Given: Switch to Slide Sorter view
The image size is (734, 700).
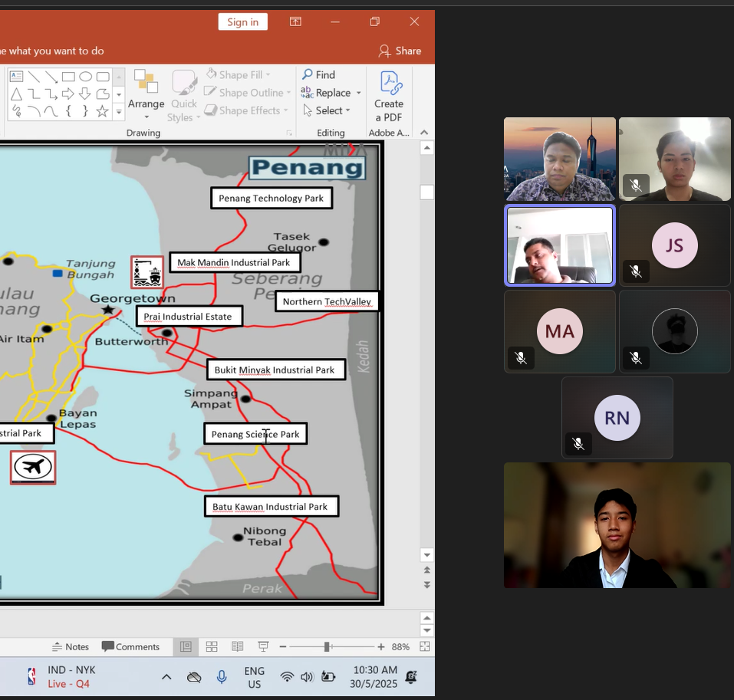Looking at the screenshot, I should pos(212,646).
